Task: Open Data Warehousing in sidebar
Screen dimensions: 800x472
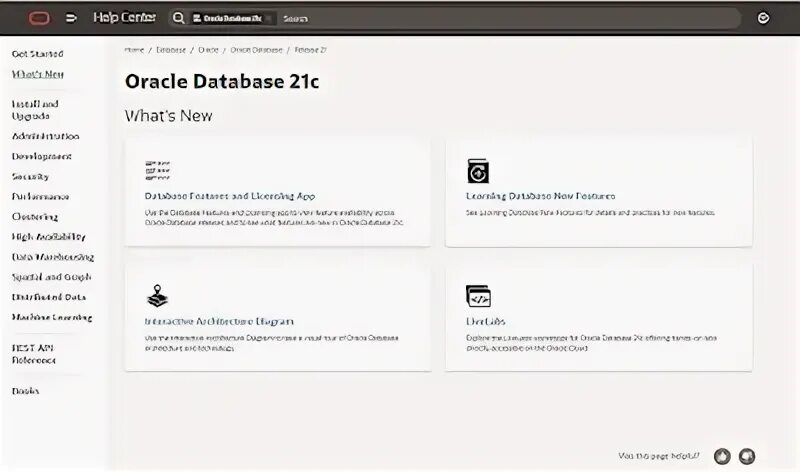Action: coord(53,257)
